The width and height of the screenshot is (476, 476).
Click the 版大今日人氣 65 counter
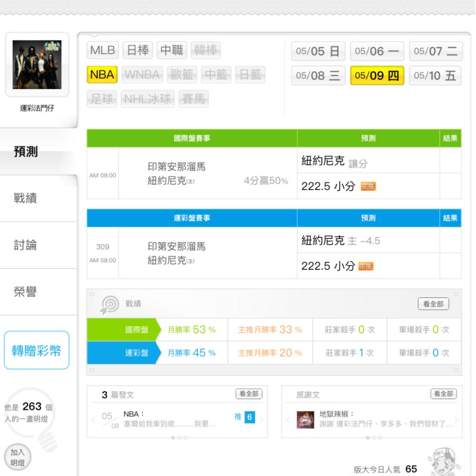[x=385, y=469]
